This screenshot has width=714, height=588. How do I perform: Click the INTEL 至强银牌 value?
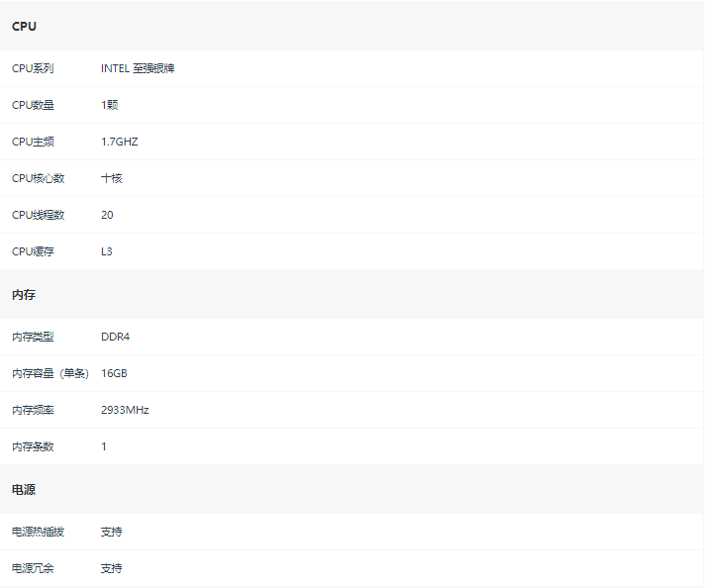point(138,68)
